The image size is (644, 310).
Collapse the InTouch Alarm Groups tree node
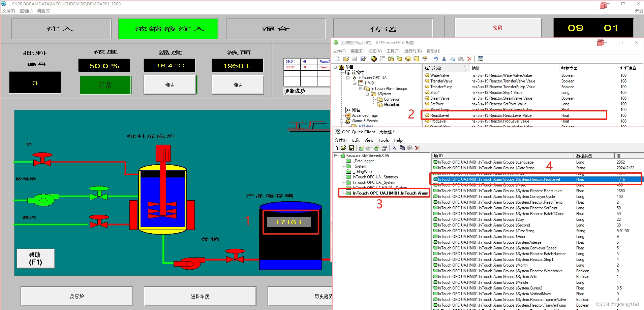pyautogui.click(x=361, y=89)
